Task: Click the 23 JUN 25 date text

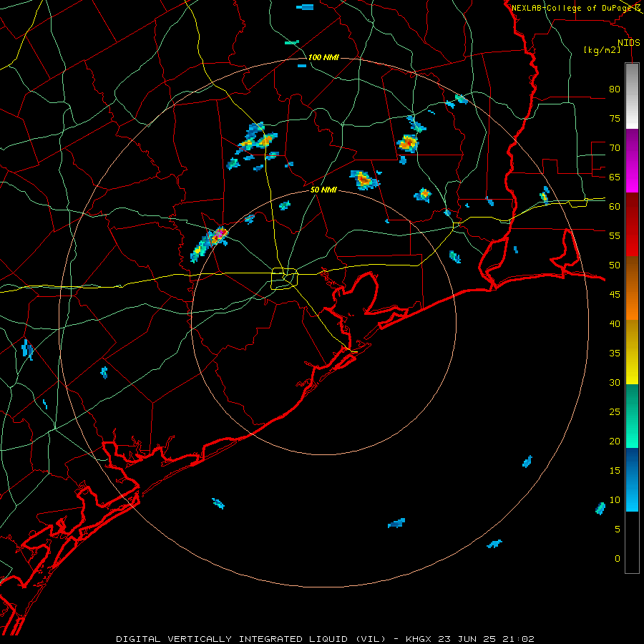Action: [x=466, y=639]
